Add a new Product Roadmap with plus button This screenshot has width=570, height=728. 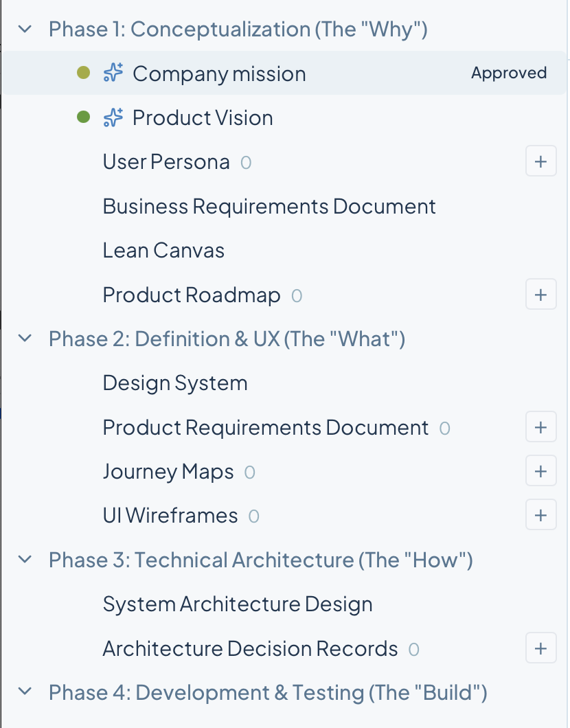coord(540,295)
